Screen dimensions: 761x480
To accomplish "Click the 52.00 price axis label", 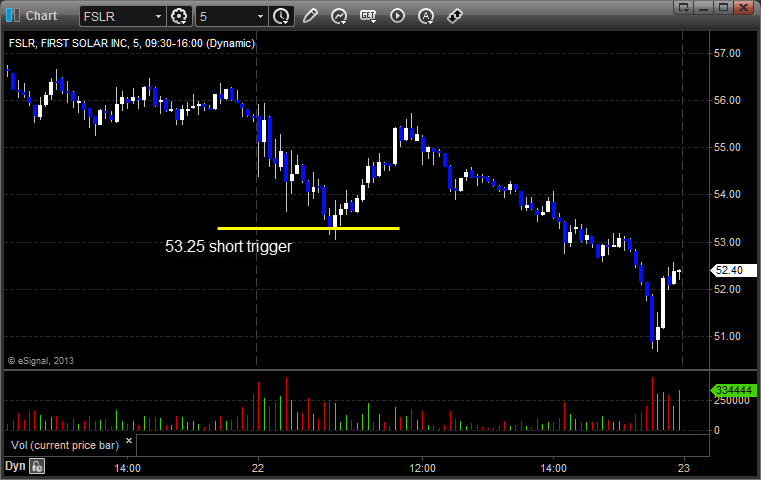I will click(x=727, y=289).
